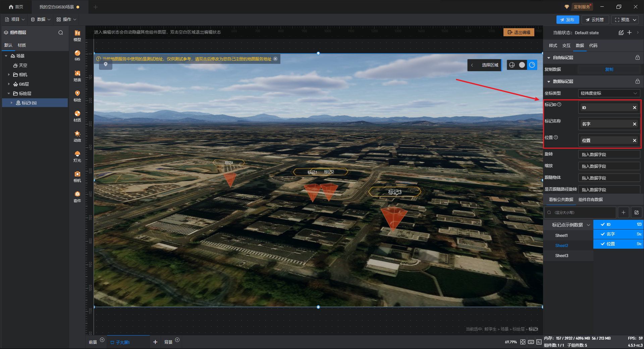Click the add data plus icon
Screen dimensions: 644x349
click(x=623, y=212)
